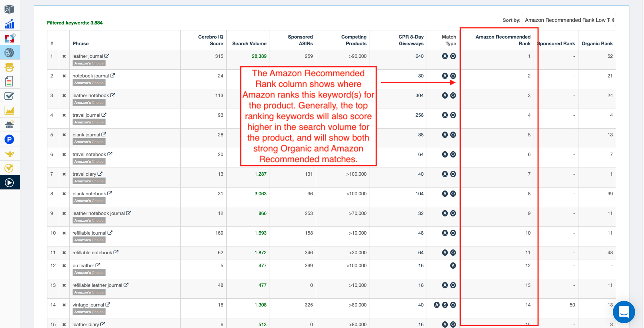
Task: Open the Magnet puzzle-piece keyword tool
Action: (x=9, y=39)
